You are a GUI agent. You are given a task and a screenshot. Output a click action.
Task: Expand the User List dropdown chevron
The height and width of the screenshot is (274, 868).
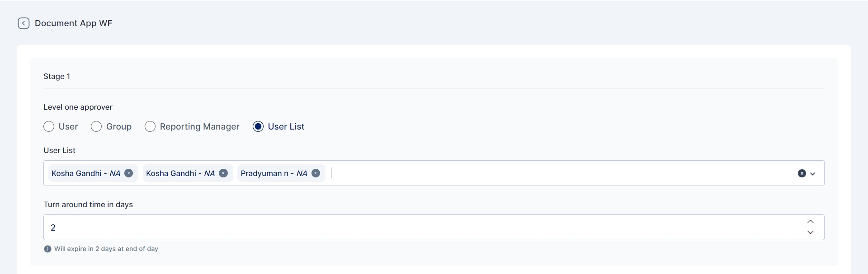click(813, 174)
